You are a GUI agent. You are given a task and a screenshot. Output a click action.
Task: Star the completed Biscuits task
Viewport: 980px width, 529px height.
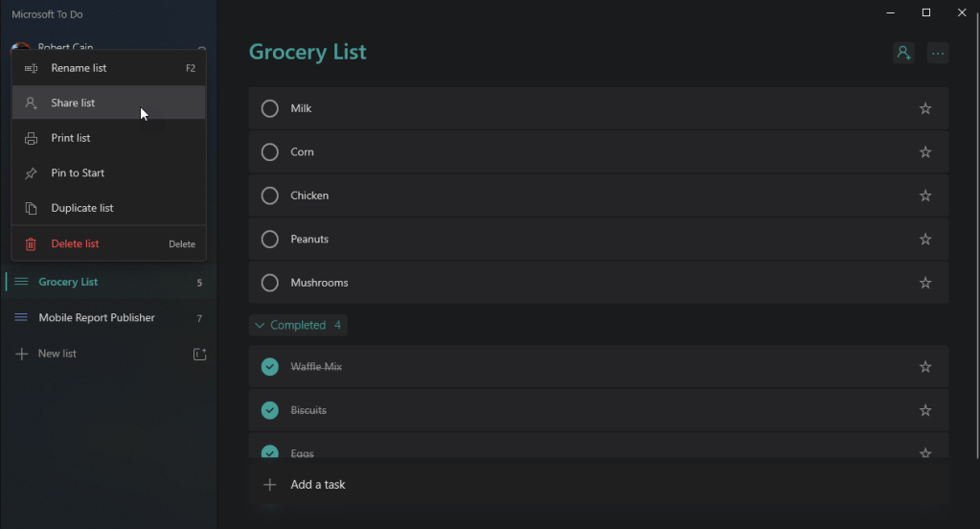click(x=925, y=410)
